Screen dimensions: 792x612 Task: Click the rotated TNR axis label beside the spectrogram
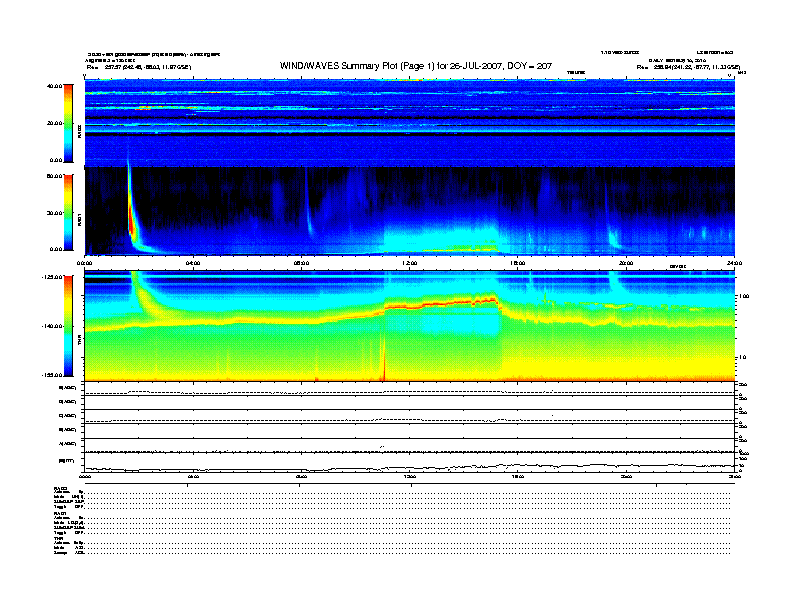coord(79,342)
